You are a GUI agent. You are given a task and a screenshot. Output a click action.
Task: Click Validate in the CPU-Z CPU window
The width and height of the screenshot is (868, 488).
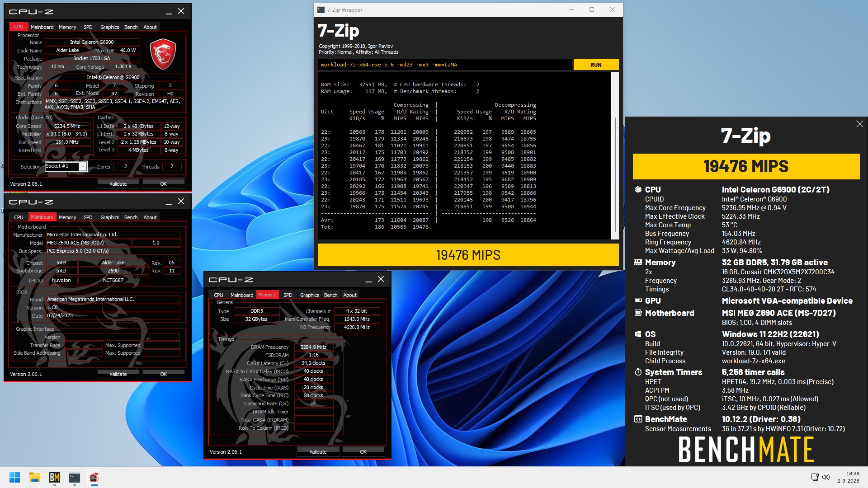tap(118, 184)
